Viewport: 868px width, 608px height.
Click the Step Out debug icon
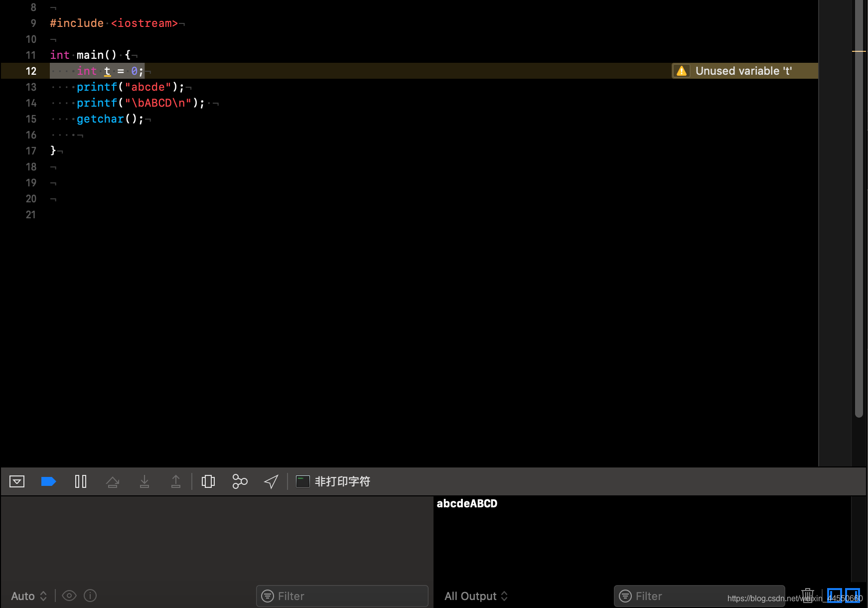click(176, 481)
